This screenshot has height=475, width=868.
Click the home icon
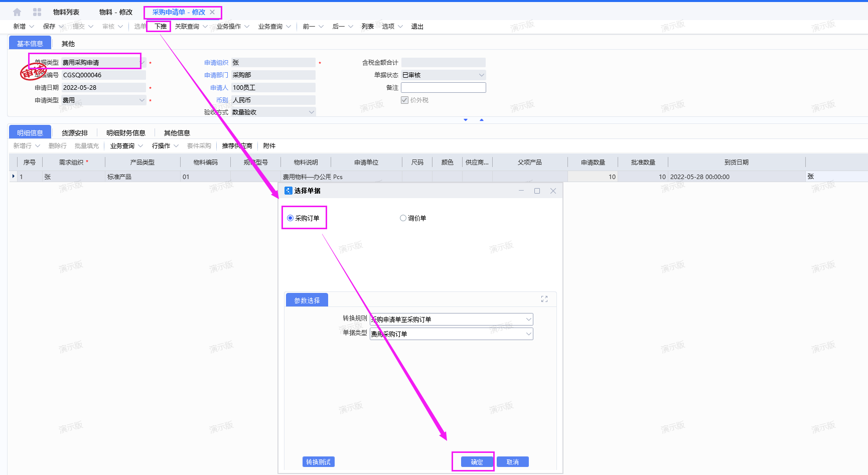pyautogui.click(x=17, y=12)
